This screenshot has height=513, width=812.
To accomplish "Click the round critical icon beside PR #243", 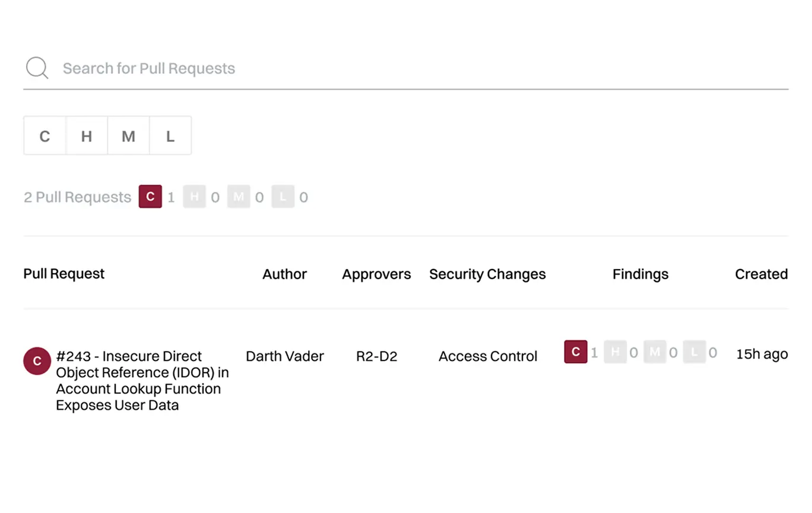I will point(37,361).
